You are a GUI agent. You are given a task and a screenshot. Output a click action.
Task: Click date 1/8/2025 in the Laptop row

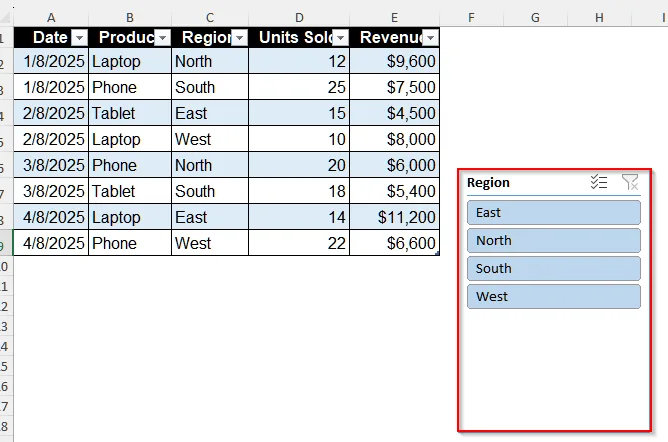(51, 61)
